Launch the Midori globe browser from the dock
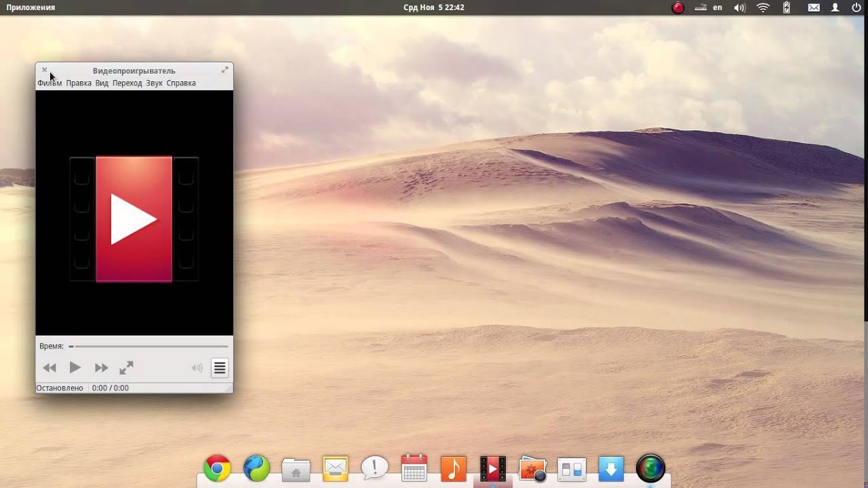This screenshot has width=868, height=488. pyautogui.click(x=257, y=468)
